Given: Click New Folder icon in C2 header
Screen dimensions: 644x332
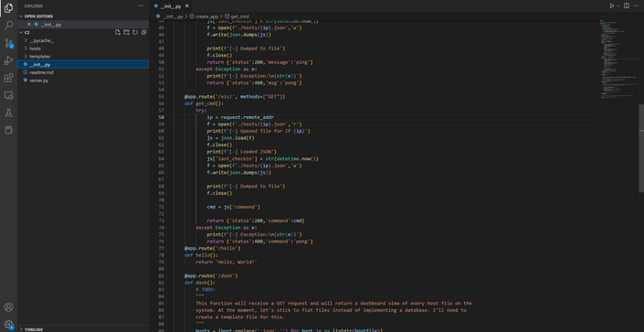Looking at the screenshot, I should tap(126, 32).
